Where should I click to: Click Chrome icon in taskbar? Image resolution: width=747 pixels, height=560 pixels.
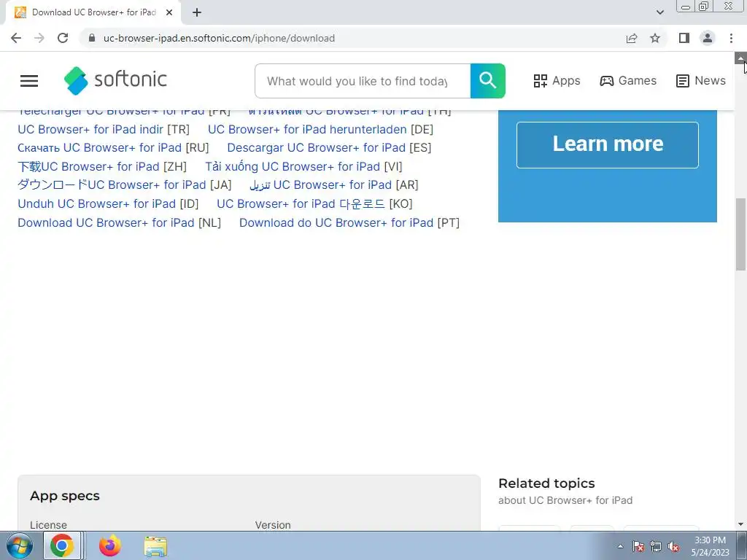click(x=62, y=545)
